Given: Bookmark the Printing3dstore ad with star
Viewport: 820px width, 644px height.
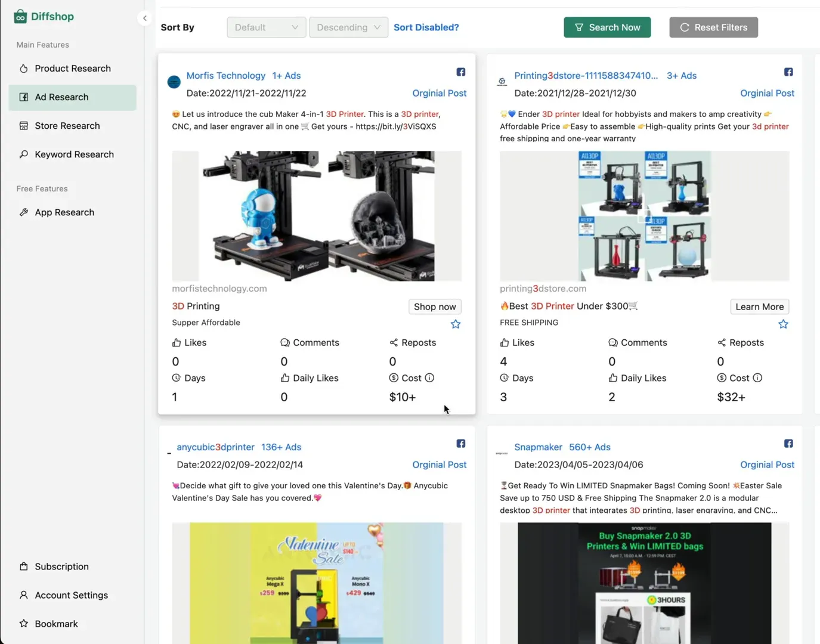Looking at the screenshot, I should pyautogui.click(x=784, y=324).
